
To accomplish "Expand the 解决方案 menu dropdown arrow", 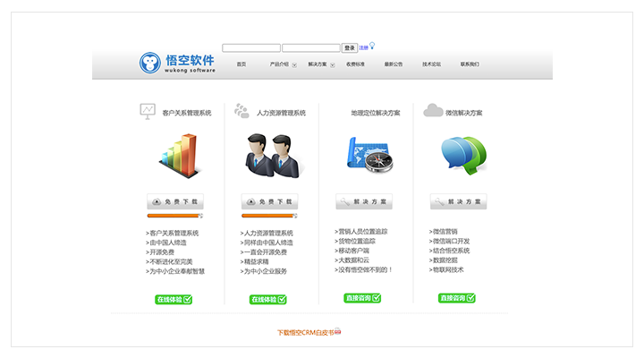I will point(333,64).
